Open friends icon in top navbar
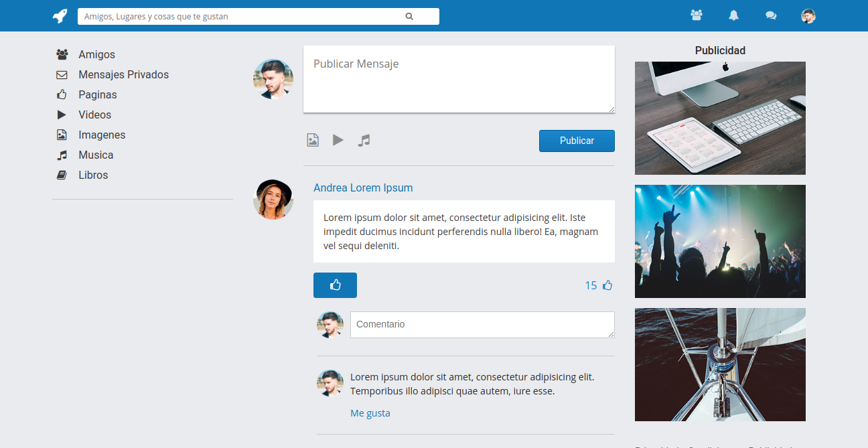Viewport: 868px width, 448px height. [x=697, y=15]
